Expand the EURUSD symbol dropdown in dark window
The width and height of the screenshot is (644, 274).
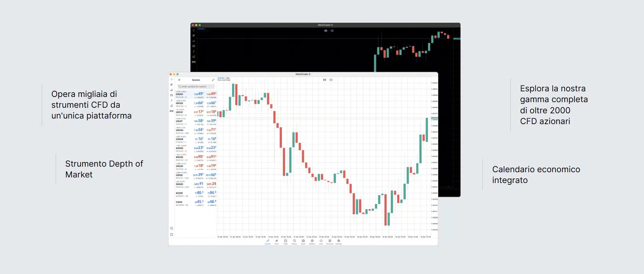coord(202,29)
